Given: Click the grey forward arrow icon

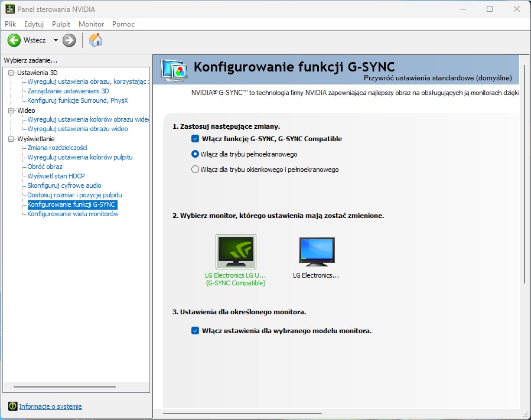Looking at the screenshot, I should 69,40.
